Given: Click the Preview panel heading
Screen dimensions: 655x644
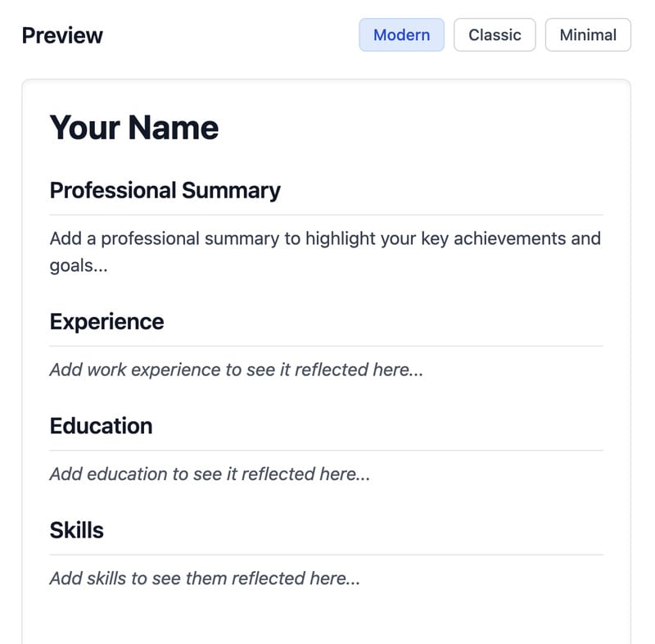Looking at the screenshot, I should (x=62, y=36).
